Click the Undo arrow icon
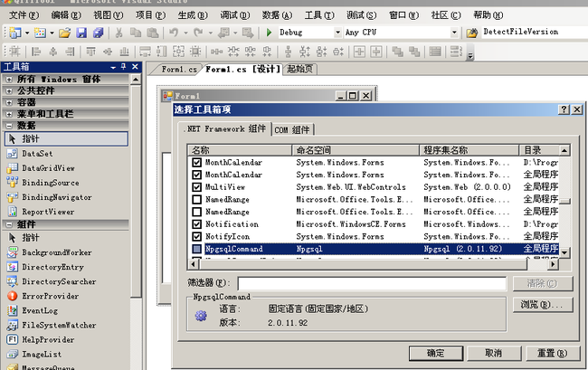588x370 pixels. tap(174, 33)
